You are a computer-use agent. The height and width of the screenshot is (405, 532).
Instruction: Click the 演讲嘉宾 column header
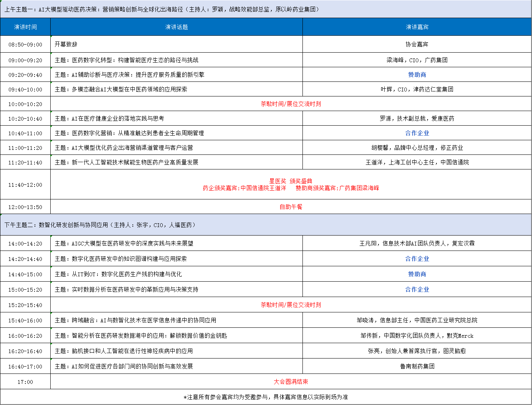pos(417,27)
